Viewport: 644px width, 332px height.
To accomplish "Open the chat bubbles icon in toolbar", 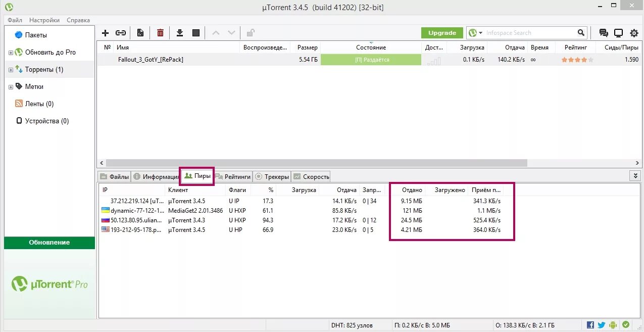I will 603,33.
